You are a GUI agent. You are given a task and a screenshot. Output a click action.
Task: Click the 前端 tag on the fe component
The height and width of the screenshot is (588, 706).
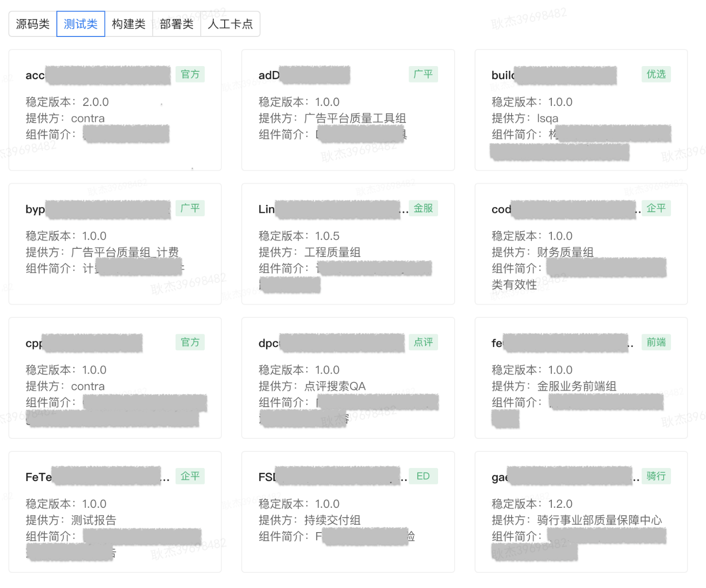(x=656, y=342)
